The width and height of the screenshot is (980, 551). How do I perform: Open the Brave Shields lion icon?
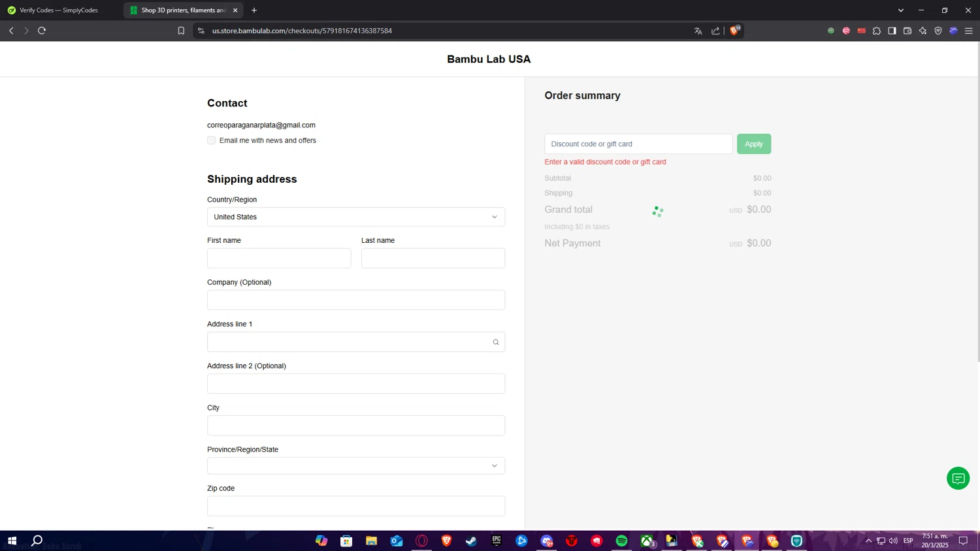[735, 31]
